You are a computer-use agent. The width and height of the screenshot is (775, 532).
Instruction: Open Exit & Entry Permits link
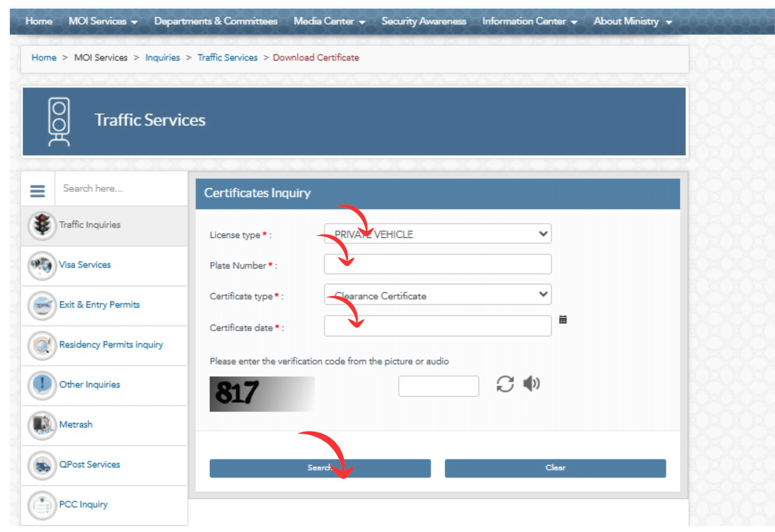[100, 304]
